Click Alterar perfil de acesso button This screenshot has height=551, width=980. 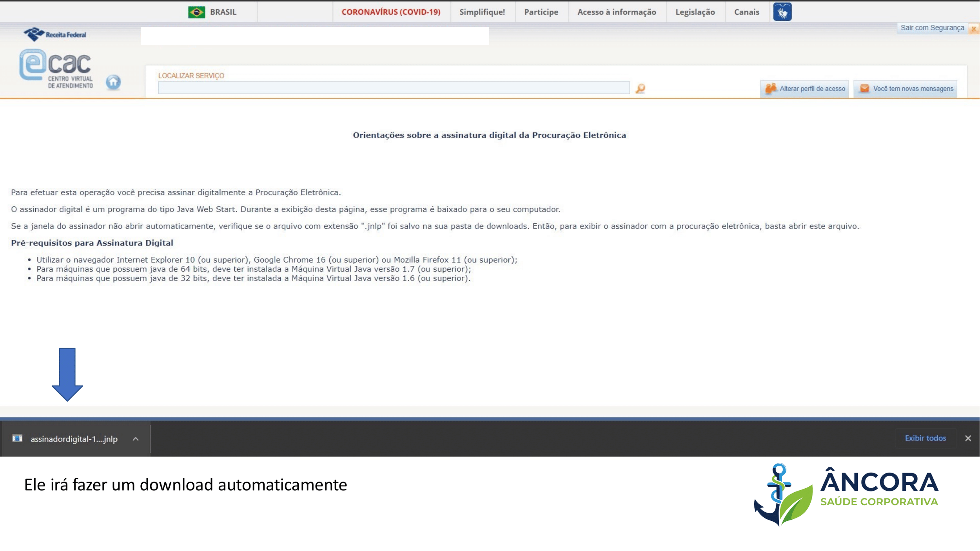tap(804, 89)
